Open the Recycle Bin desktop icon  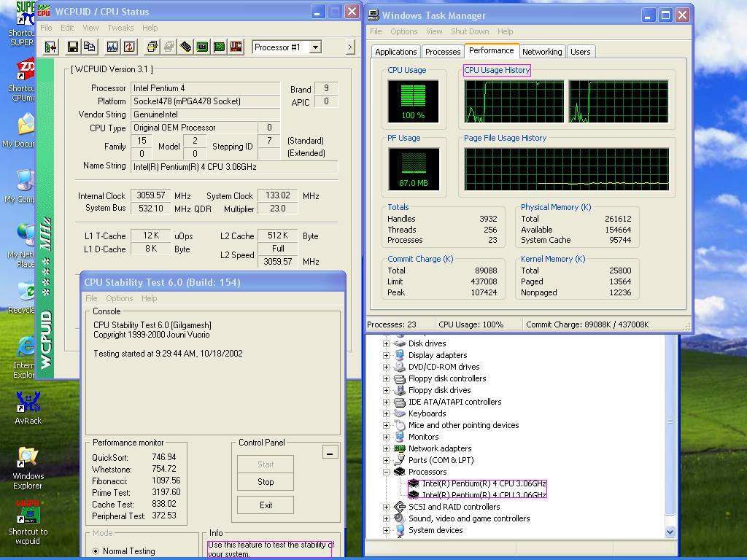pos(24,297)
